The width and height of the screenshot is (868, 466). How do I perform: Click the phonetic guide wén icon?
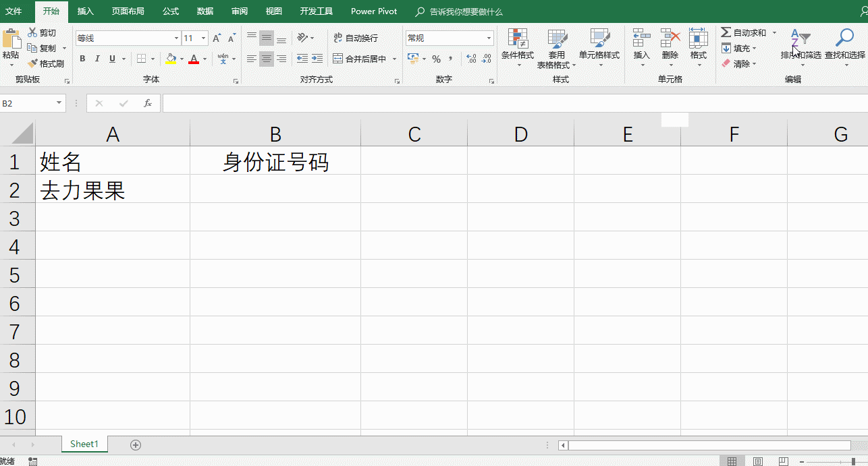223,59
